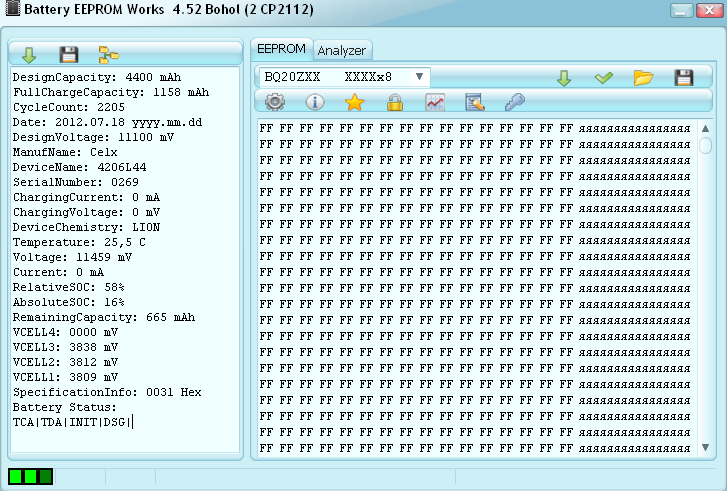
Task: Click the DesignVoltage: 11100 mV line
Action: click(93, 137)
